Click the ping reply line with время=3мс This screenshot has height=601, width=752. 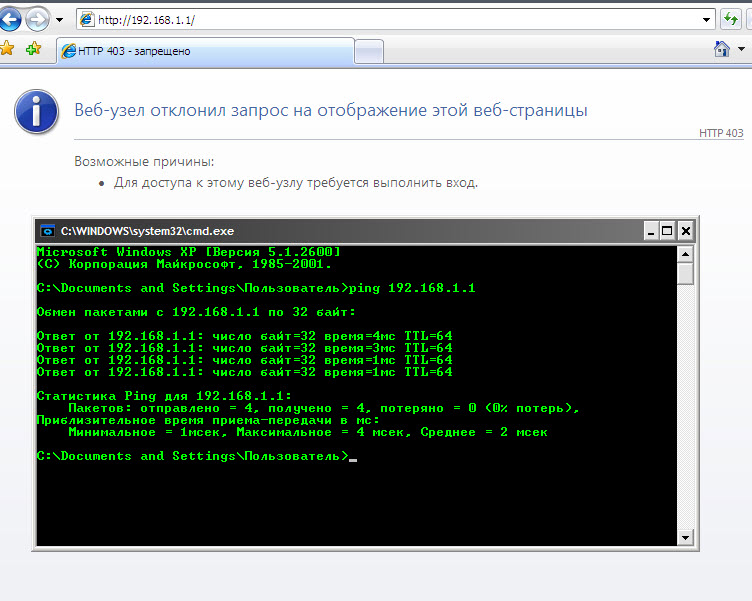coord(245,348)
